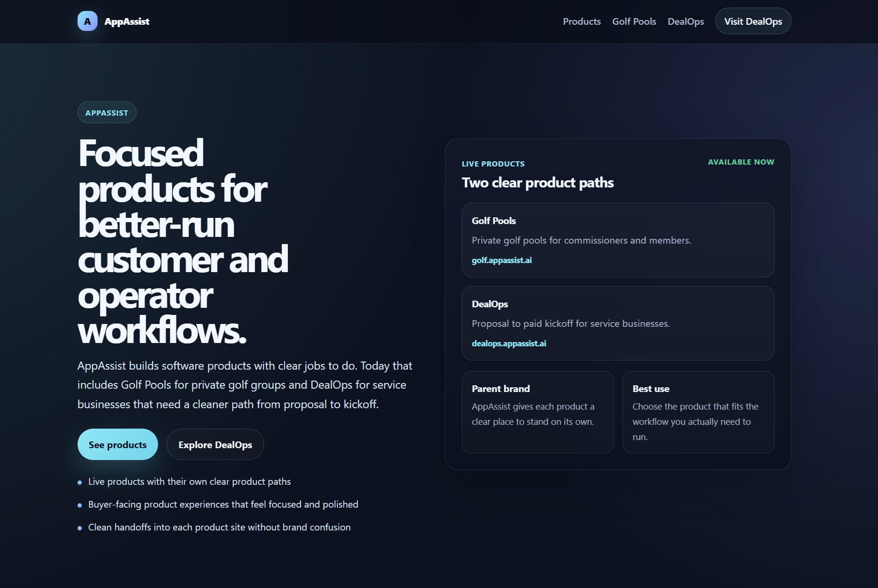Click the Explore DealOps button

pos(215,444)
